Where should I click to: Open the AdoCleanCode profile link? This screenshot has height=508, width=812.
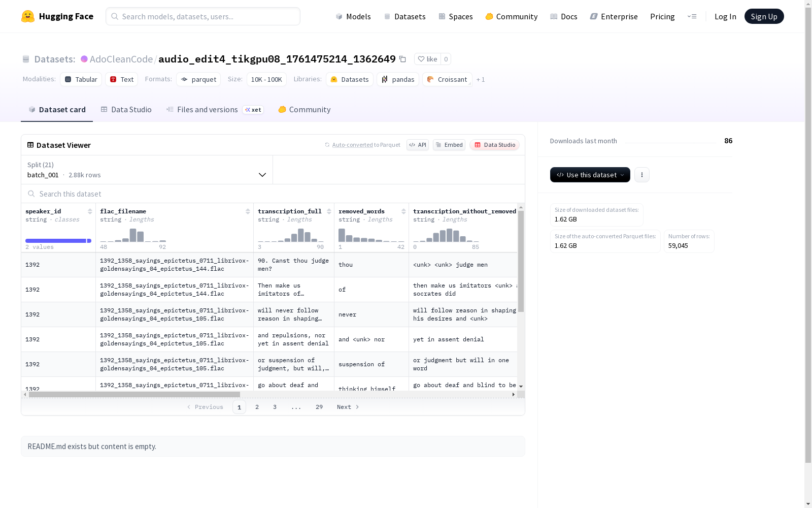(121, 59)
